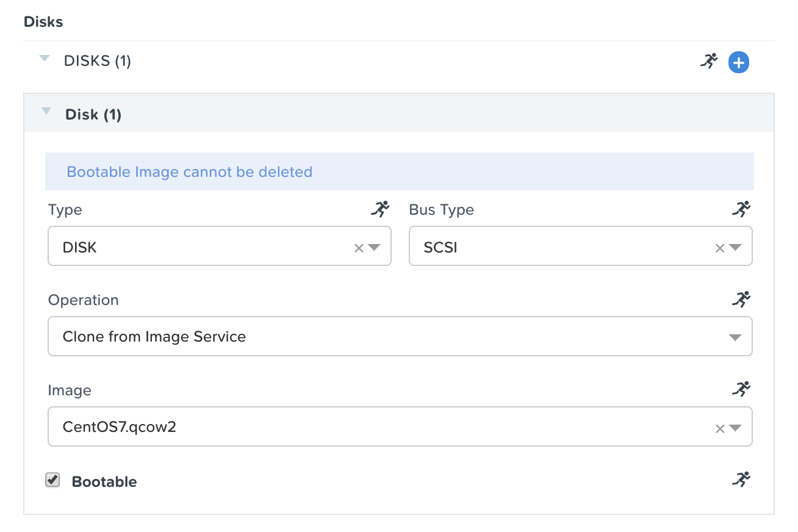798x532 pixels.
Task: Toggle runtime icon beside DISKS (1)
Action: point(709,60)
